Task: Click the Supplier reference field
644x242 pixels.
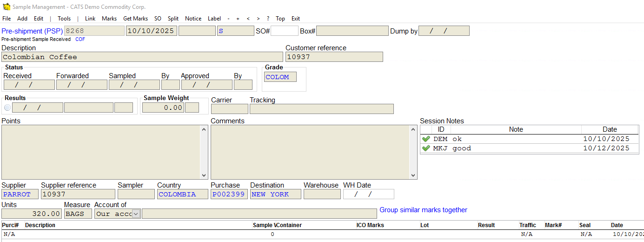Action: pos(78,194)
